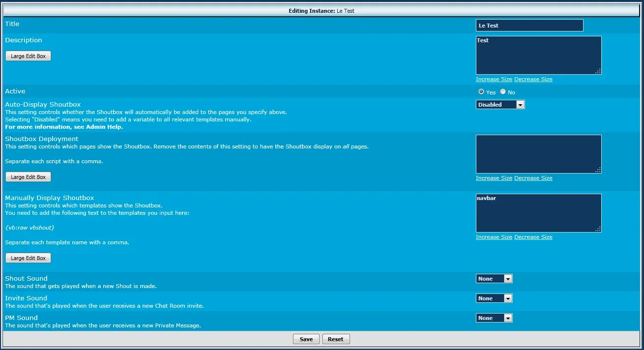The width and height of the screenshot is (644, 350).
Task: Click the resize grip of Shoutbox Deployment box
Action: (x=598, y=170)
